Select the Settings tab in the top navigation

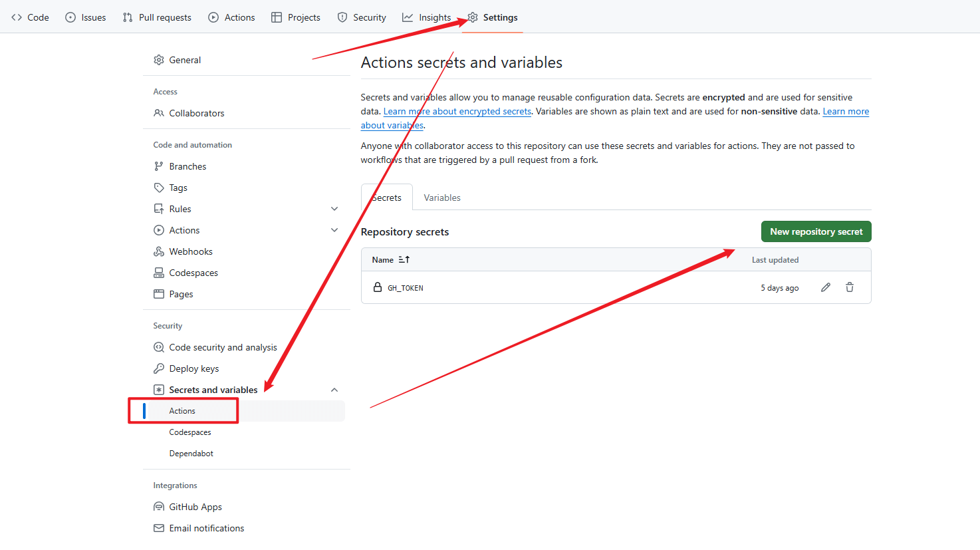coord(493,17)
